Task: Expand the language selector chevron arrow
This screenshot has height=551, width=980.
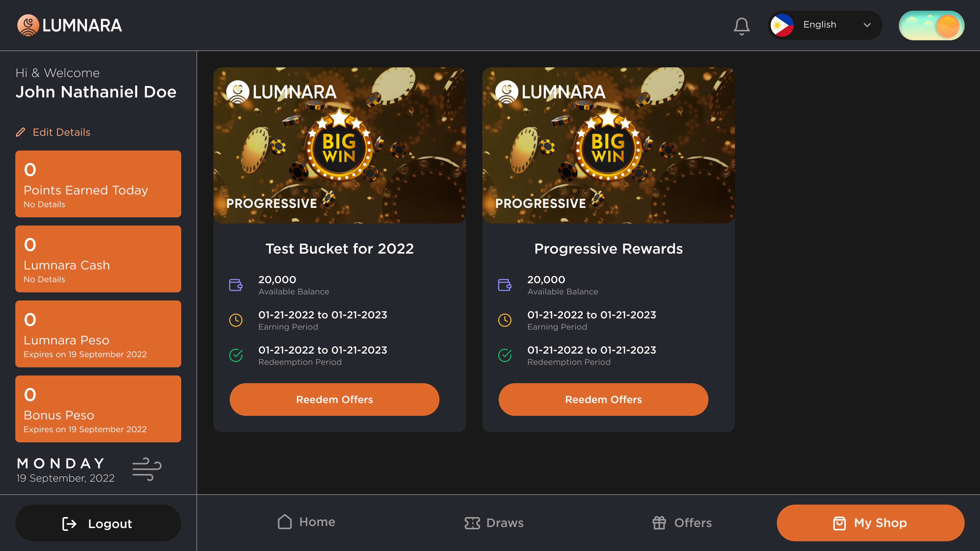Action: pos(867,25)
